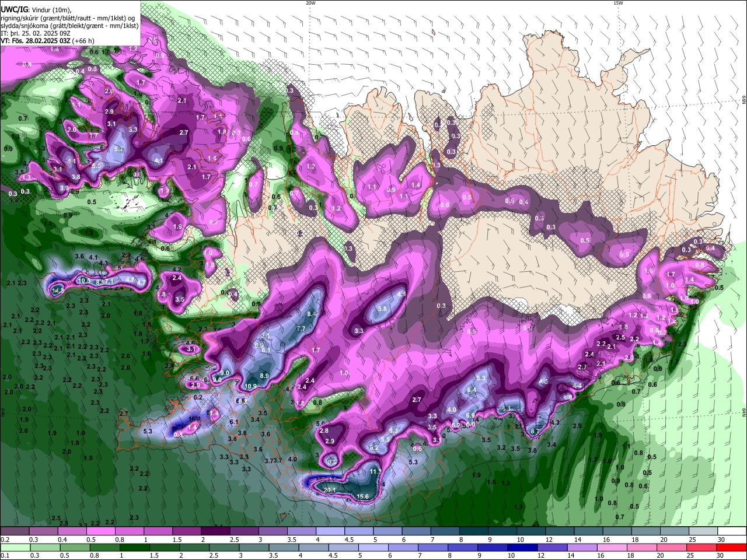Click the 15W longitude label
Viewport: 747px width, 560px height.
[x=618, y=3]
